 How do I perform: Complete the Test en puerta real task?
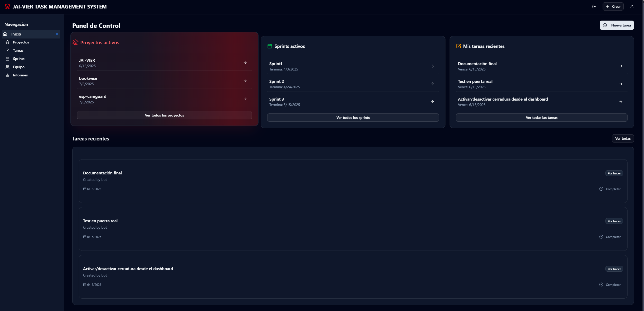point(610,237)
